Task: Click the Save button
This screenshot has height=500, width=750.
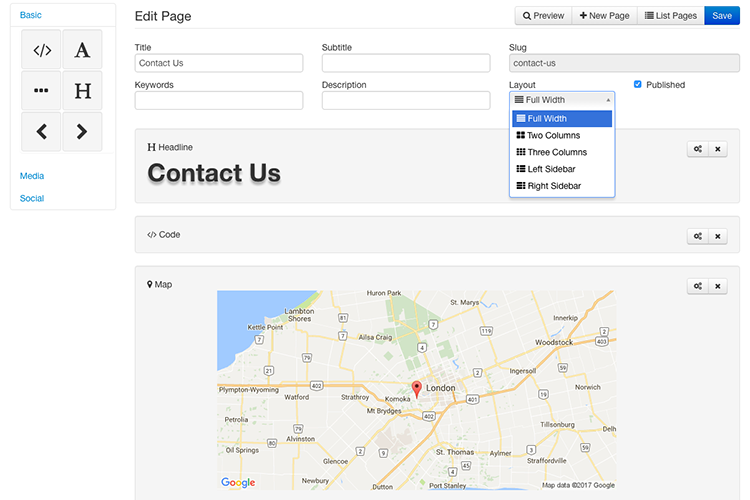Action: [721, 16]
